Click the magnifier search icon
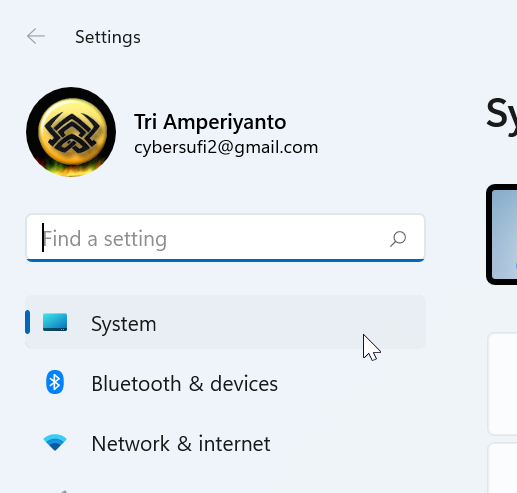Screen dimensions: 517x493 398,239
